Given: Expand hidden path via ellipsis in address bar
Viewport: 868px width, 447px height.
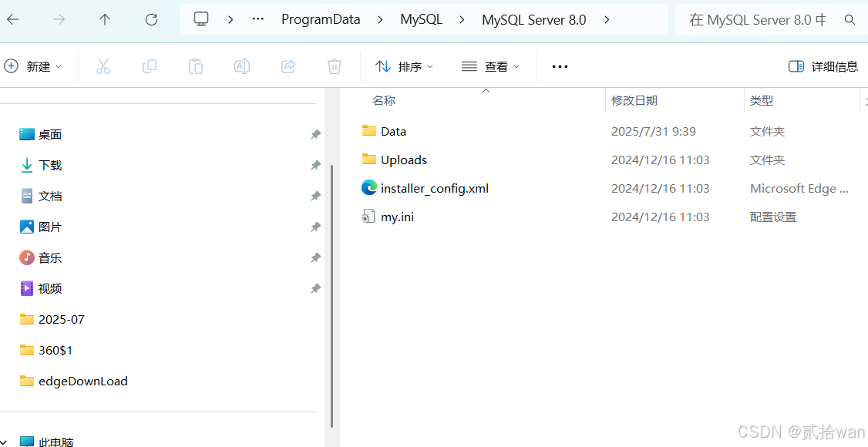Looking at the screenshot, I should pyautogui.click(x=258, y=19).
